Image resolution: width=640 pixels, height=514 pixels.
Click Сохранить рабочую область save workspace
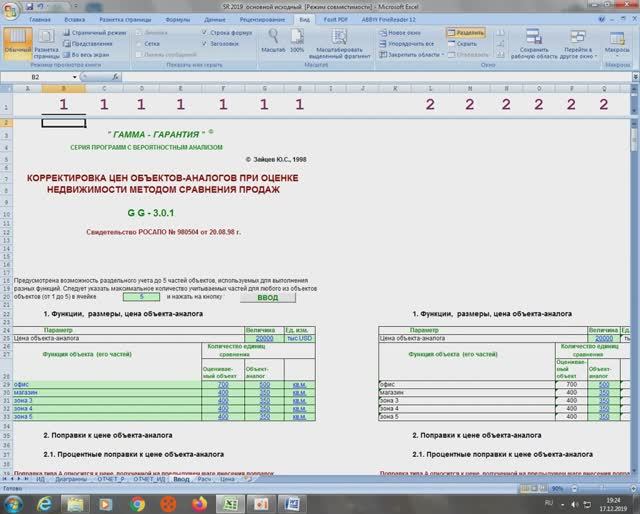click(533, 44)
